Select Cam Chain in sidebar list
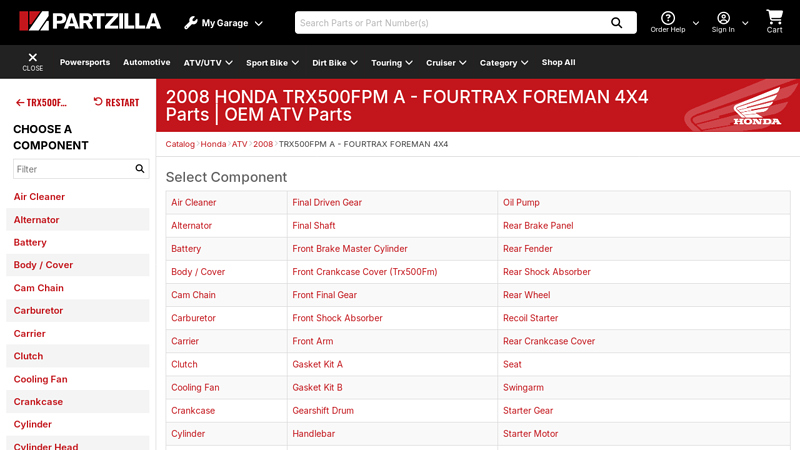800x450 pixels. click(39, 288)
